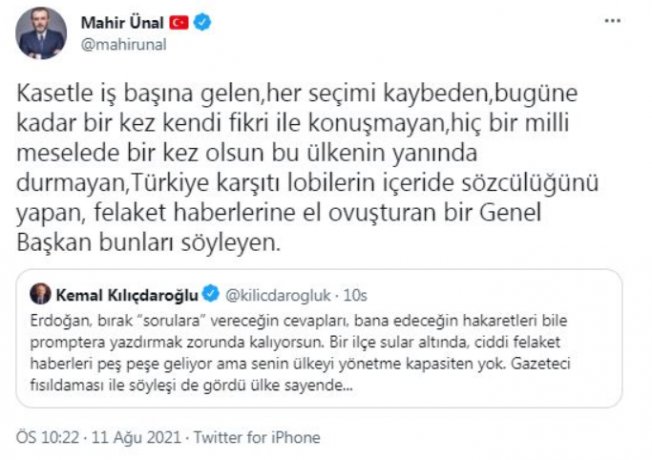Click the Turkish flag emoji icon
The height and width of the screenshot is (460, 652).
[179, 22]
